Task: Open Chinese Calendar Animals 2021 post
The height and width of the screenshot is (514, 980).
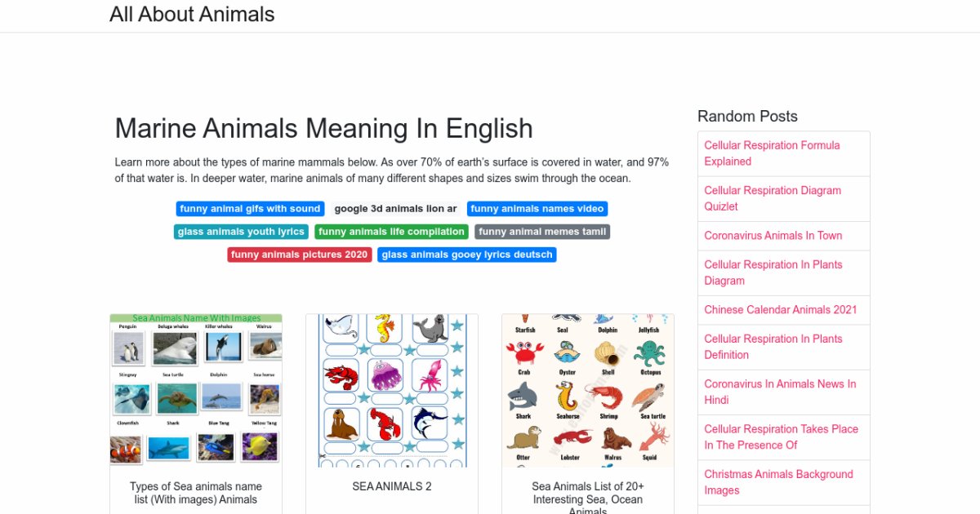Action: click(x=781, y=310)
